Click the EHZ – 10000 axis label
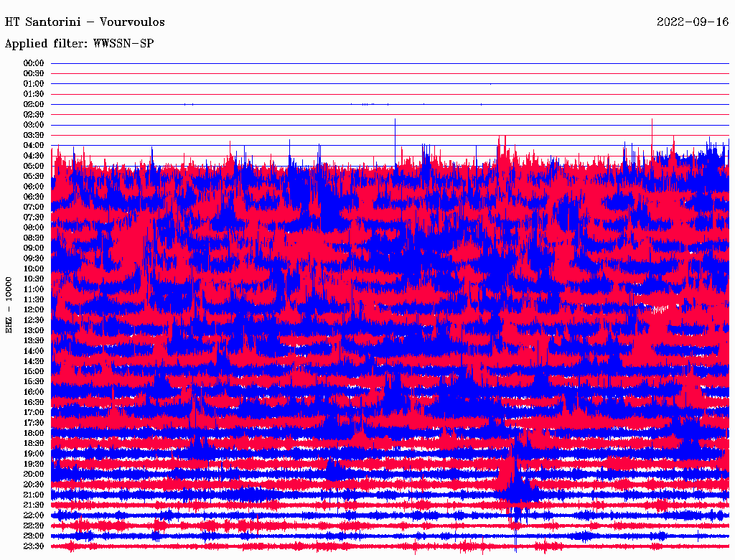Viewport: 735px width, 560px height. (9, 305)
